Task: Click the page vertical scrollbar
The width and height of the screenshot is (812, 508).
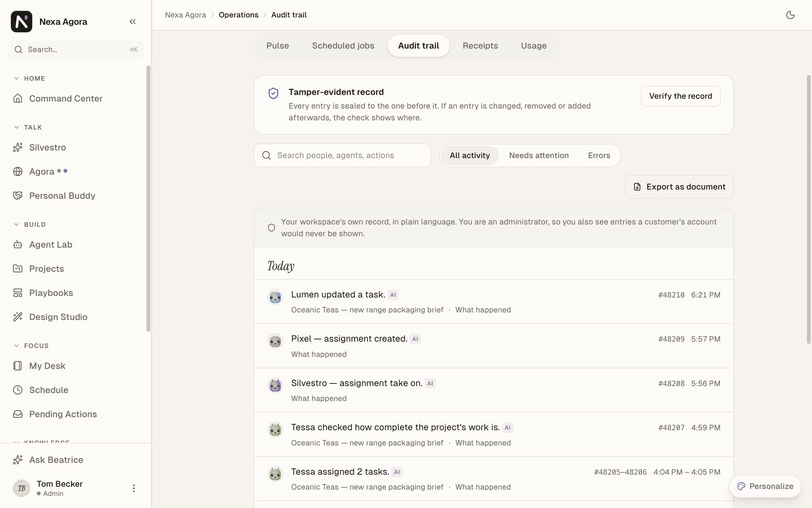Action: (809, 209)
